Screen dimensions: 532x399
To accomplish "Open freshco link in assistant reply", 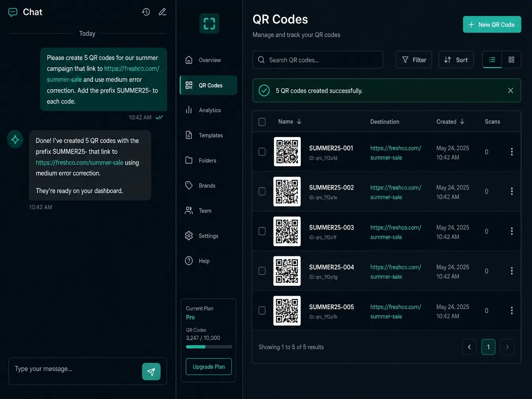I will (80, 163).
